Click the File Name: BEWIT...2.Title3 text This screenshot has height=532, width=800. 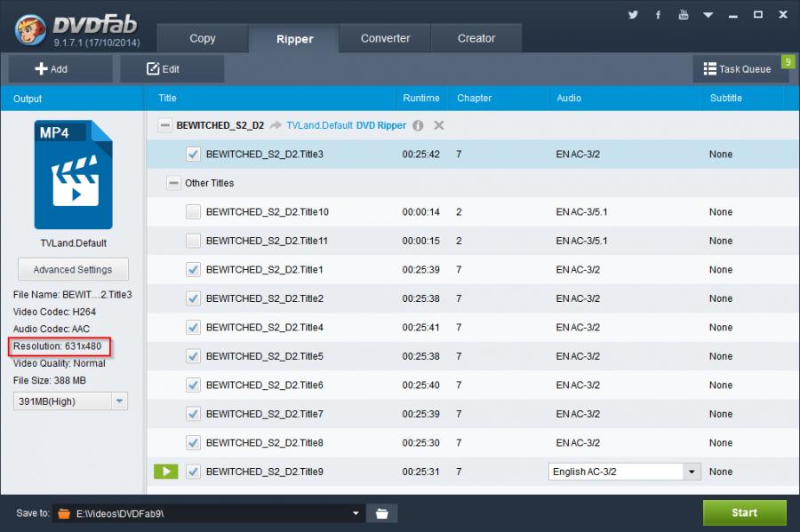[x=73, y=295]
